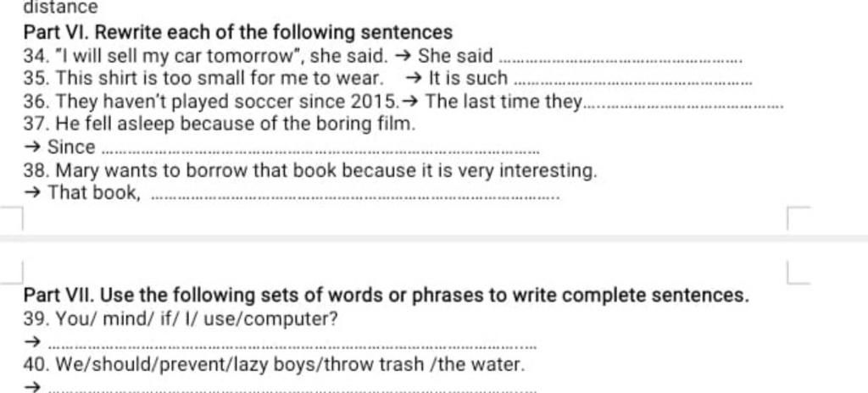
Task: Click the 'Part VI. Rewrite' heading
Action: tap(238, 33)
